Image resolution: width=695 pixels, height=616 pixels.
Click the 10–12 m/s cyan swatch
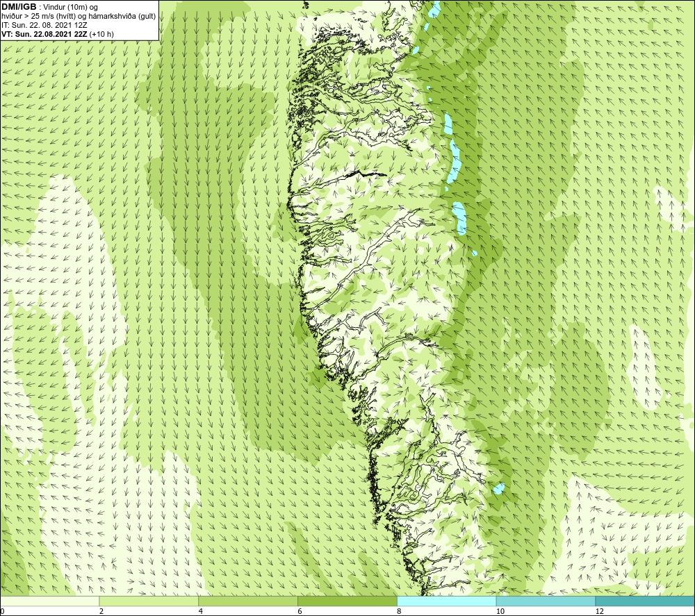pos(546,601)
